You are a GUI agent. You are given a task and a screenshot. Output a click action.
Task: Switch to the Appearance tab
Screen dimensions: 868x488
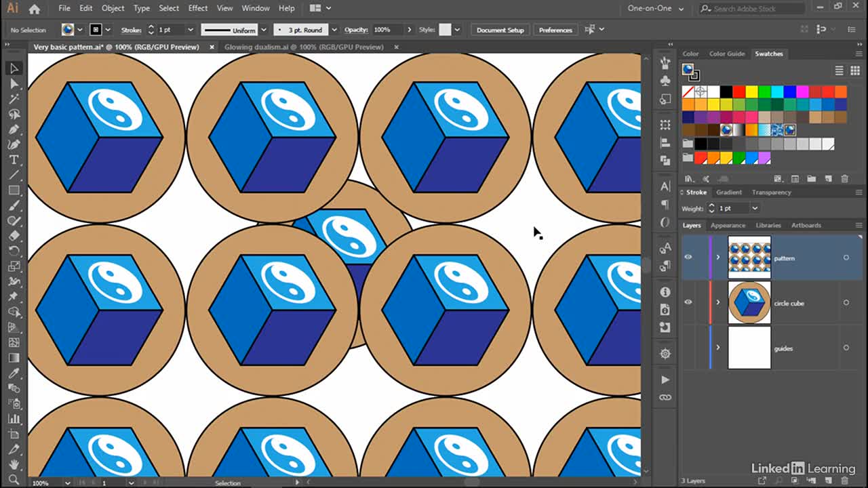728,225
